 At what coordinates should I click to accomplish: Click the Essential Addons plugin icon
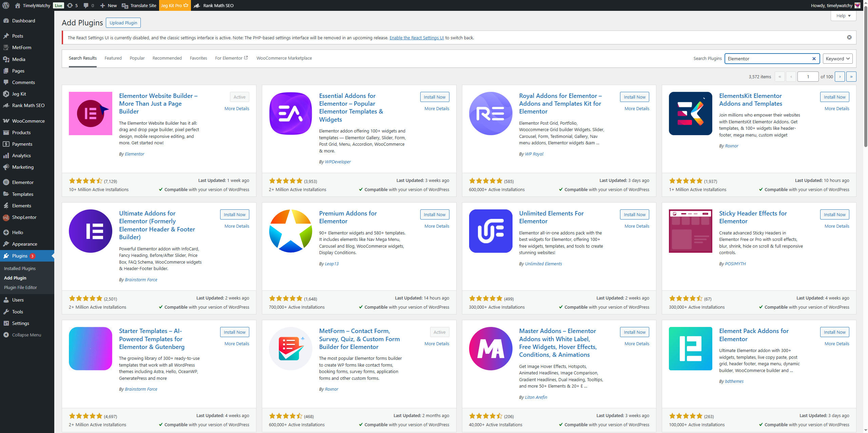click(290, 114)
